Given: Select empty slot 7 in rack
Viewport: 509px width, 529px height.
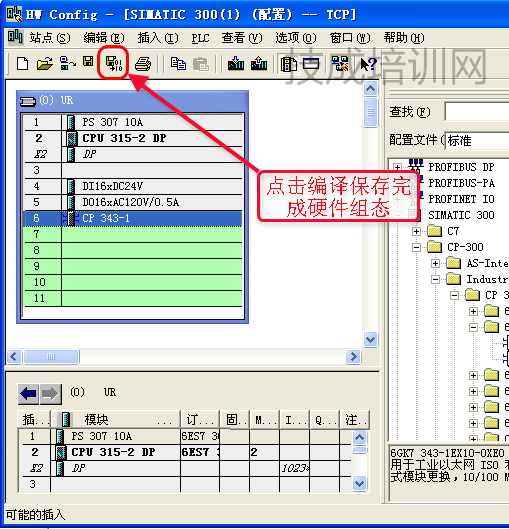Looking at the screenshot, I should pyautogui.click(x=133, y=234).
